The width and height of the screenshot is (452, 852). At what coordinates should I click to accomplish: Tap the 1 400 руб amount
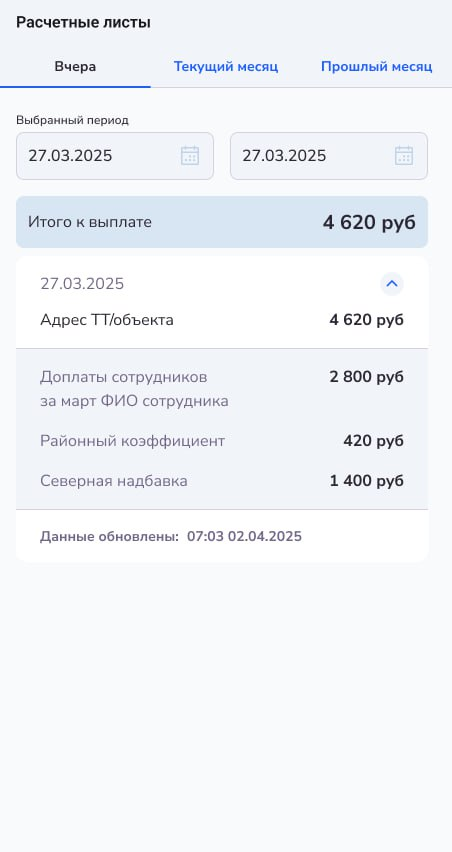[367, 481]
